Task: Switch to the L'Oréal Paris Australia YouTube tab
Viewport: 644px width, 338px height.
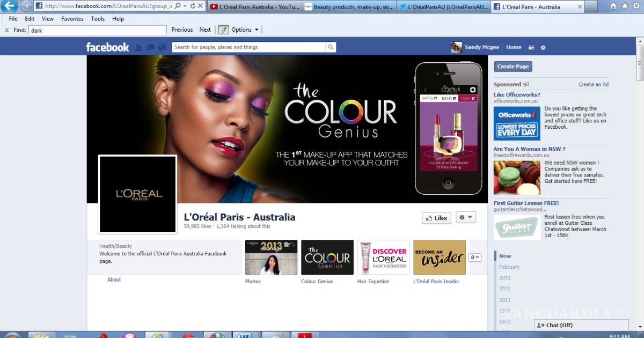Action: pos(253,7)
